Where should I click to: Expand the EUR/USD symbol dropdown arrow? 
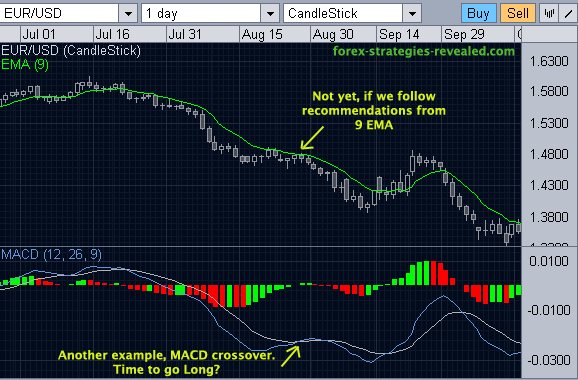[x=128, y=14]
